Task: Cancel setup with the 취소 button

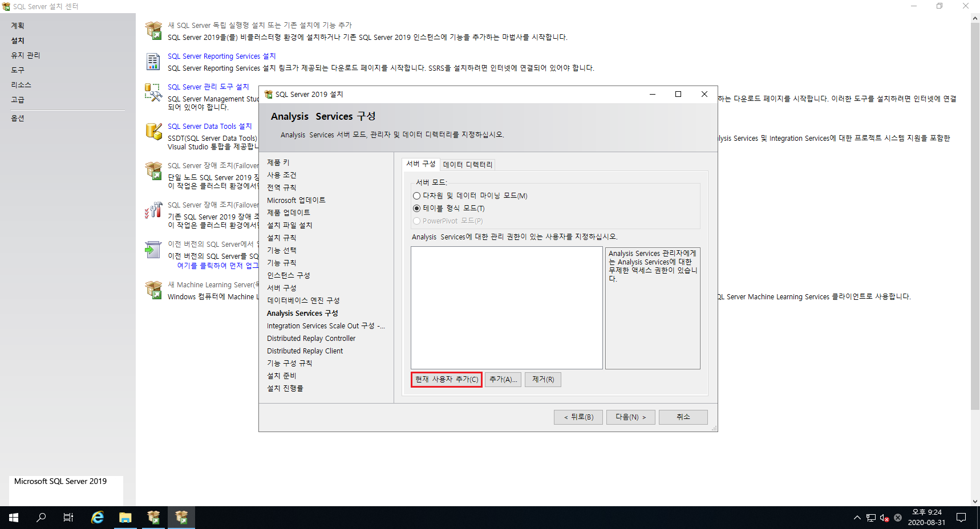Action: [x=683, y=417]
